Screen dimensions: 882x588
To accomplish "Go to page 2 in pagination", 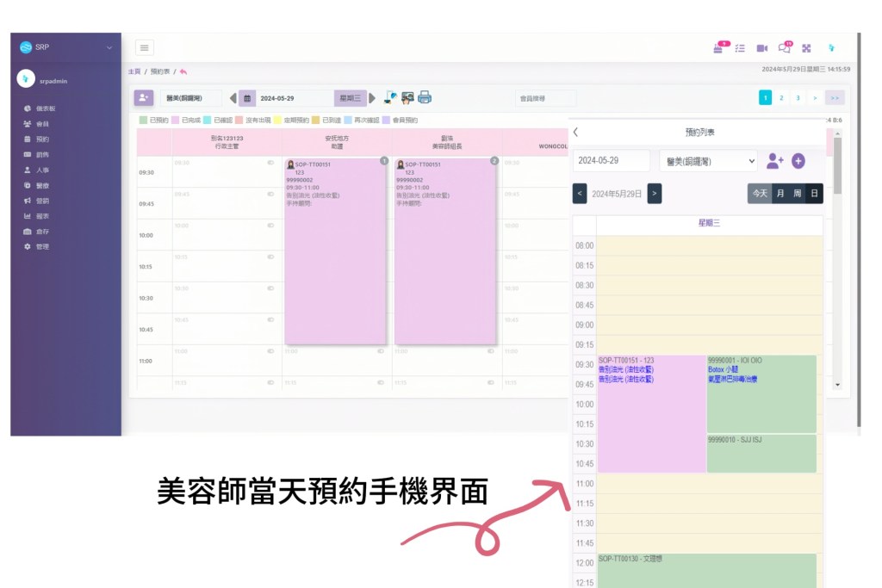I will point(781,98).
